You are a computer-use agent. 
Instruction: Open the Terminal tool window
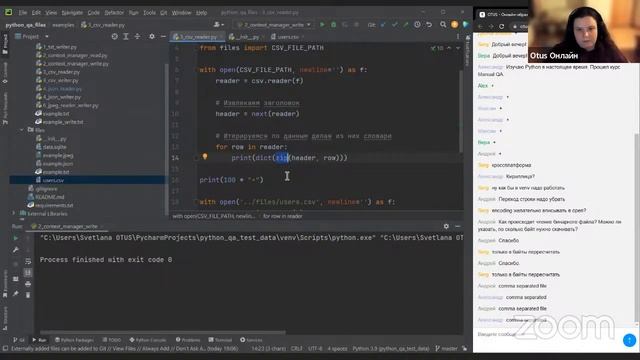[220, 340]
